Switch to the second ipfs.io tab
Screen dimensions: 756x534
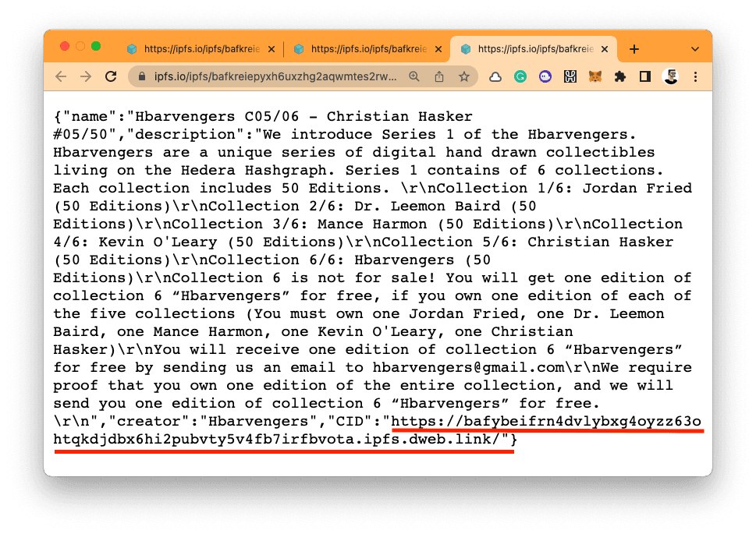pos(360,49)
